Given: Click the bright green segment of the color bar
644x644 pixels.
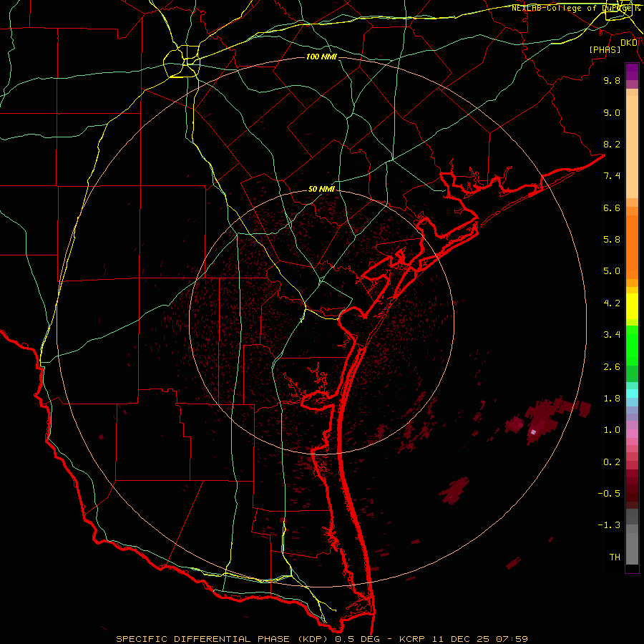Looking at the screenshot, I should pyautogui.click(x=632, y=345).
